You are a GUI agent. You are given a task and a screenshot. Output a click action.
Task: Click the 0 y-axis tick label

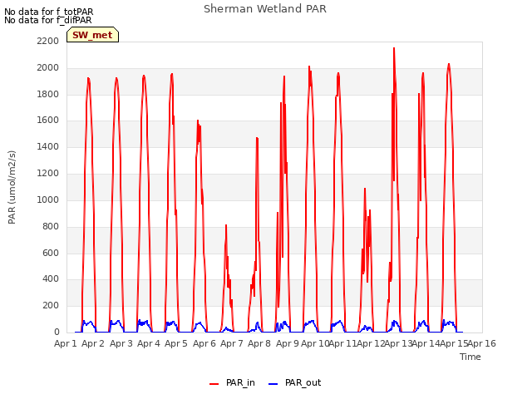57,332
